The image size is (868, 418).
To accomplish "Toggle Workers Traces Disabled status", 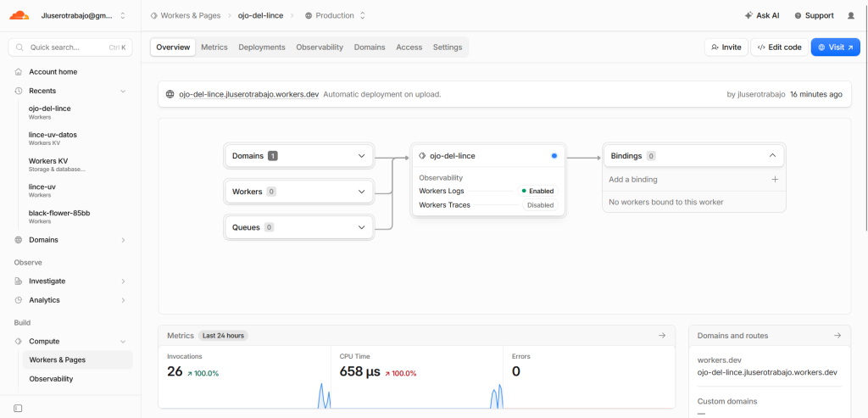I will [540, 205].
